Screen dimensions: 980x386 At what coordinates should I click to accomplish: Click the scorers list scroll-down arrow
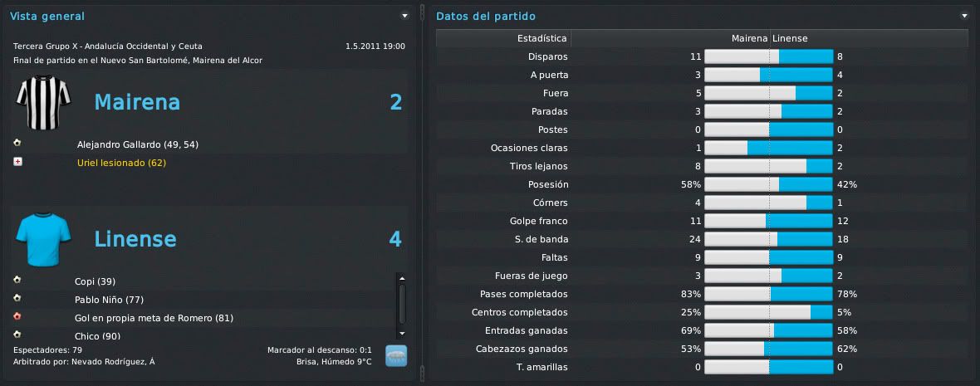pos(402,335)
